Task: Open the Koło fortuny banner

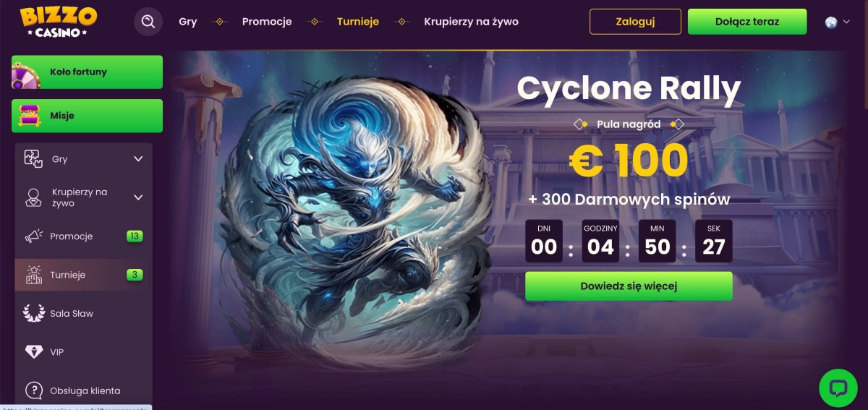Action: click(87, 72)
